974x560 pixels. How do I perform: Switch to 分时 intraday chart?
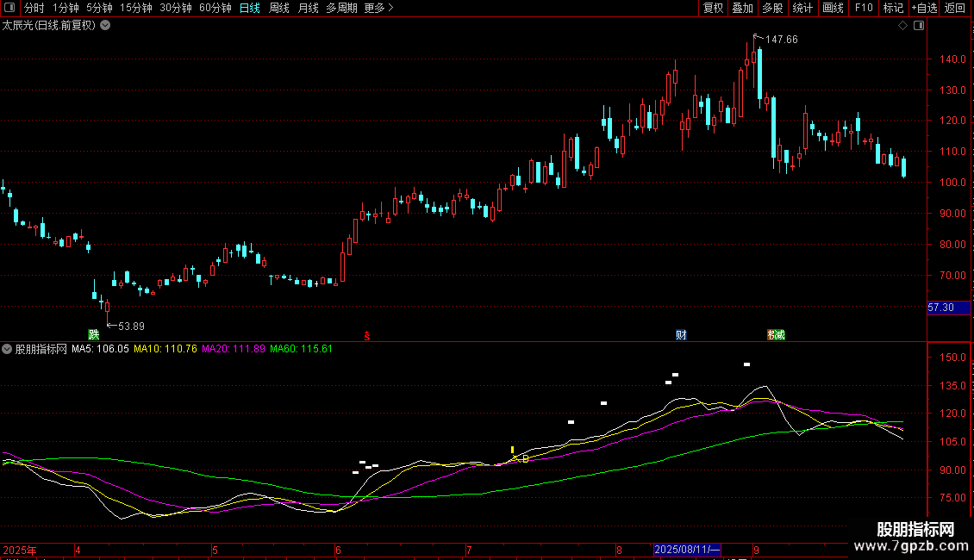pyautogui.click(x=34, y=8)
